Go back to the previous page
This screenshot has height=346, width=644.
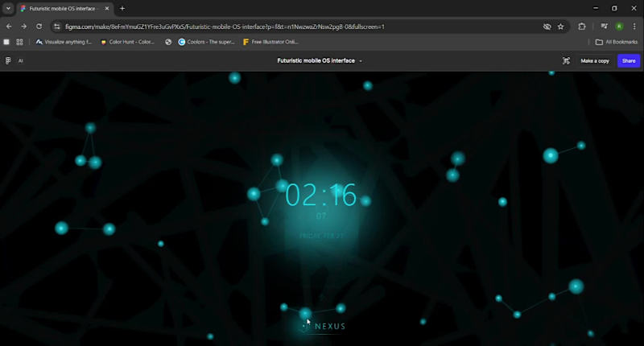pyautogui.click(x=9, y=27)
